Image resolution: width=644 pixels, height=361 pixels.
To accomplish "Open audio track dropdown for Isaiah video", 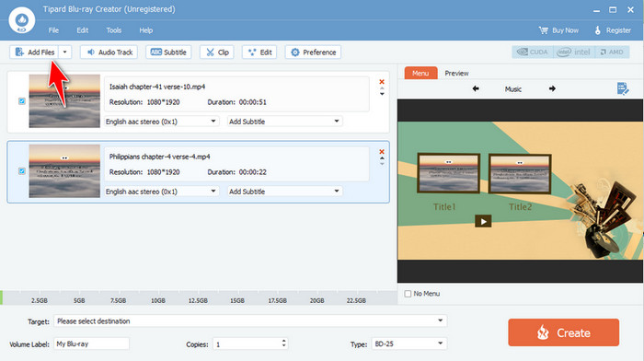I will pos(161,122).
